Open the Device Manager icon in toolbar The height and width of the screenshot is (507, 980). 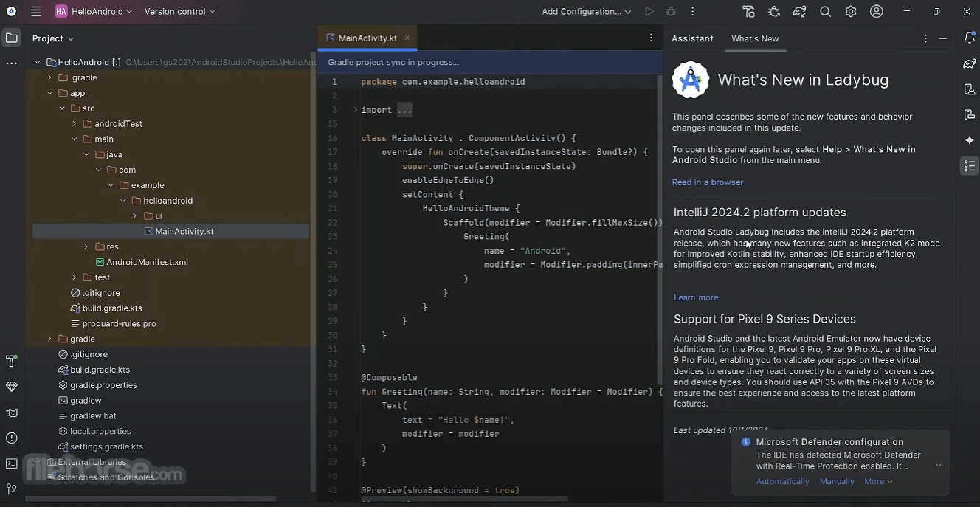pyautogui.click(x=749, y=11)
